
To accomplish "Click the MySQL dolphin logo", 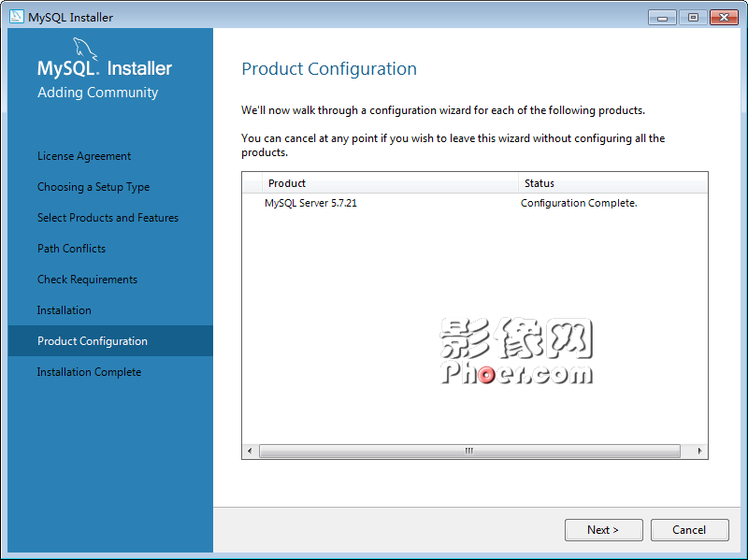I will [x=85, y=50].
